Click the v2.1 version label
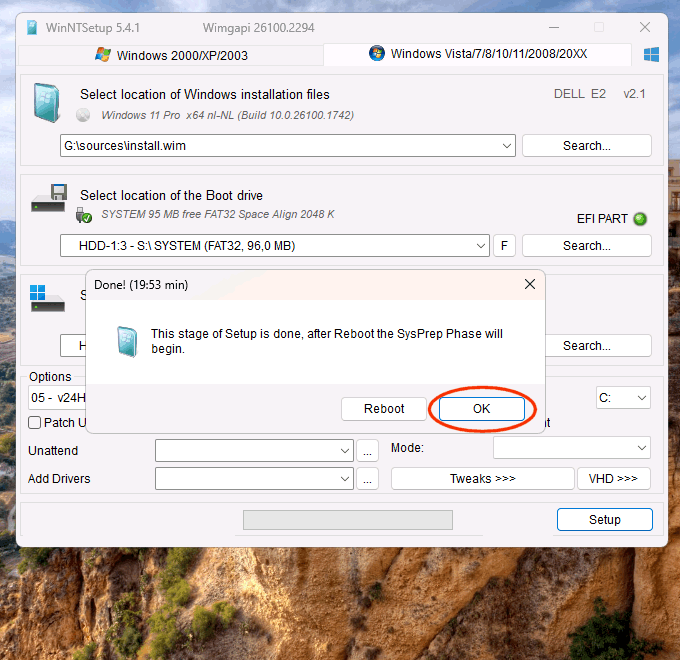680x660 pixels. pos(634,94)
